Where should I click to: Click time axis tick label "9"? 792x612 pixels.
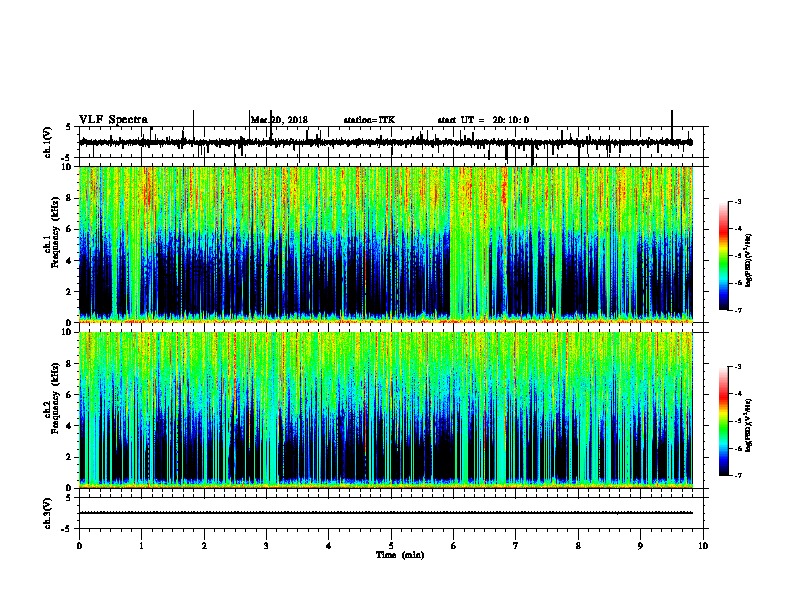[640, 546]
